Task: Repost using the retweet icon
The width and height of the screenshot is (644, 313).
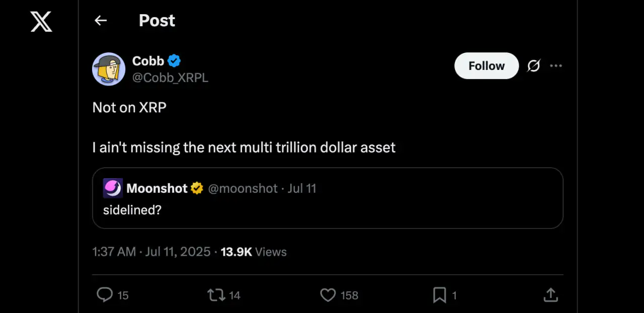Action: click(x=216, y=295)
